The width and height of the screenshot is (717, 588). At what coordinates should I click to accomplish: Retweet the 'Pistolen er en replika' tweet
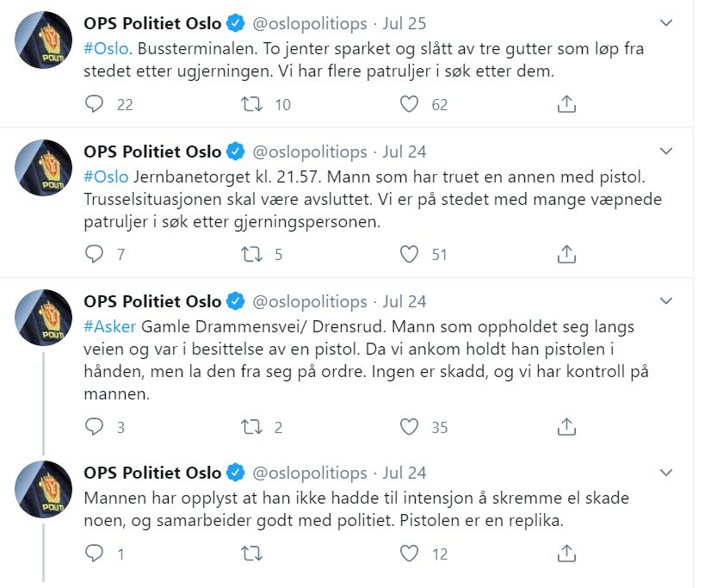coord(253,554)
